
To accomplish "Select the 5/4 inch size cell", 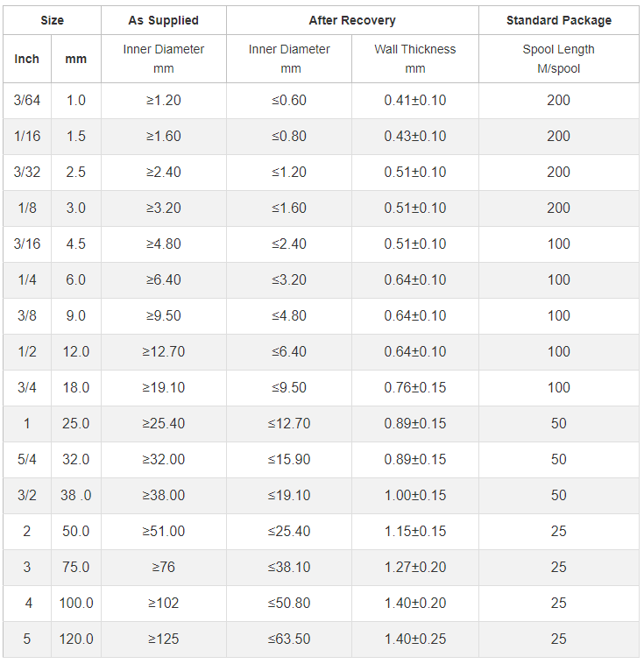I will coord(27,460).
